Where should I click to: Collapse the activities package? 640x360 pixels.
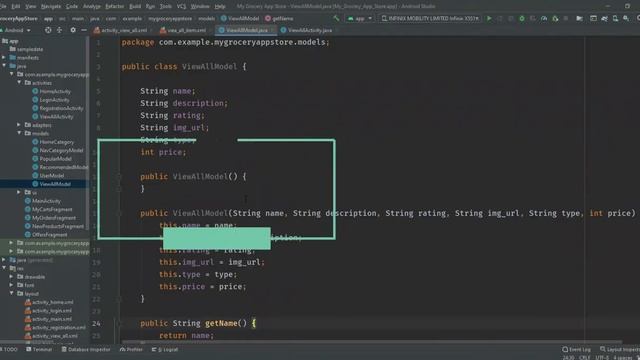coord(19,82)
